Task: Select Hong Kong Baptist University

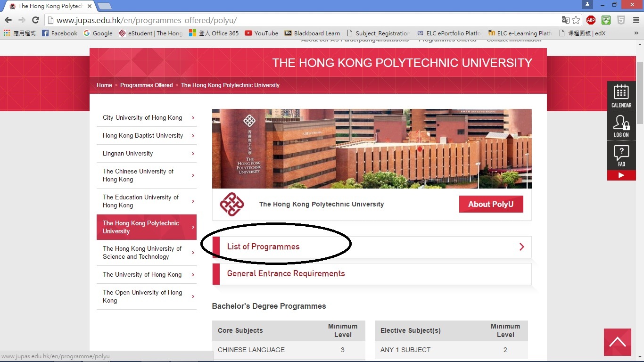Action: pyautogui.click(x=147, y=136)
